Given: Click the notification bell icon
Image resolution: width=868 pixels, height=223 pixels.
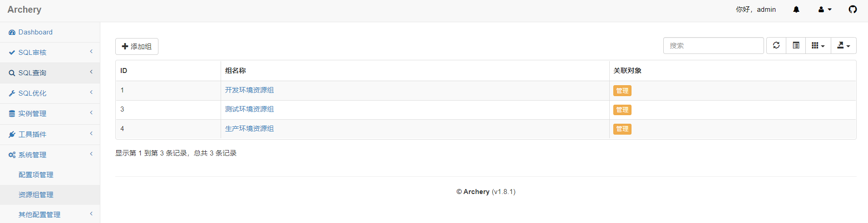Looking at the screenshot, I should coord(796,10).
